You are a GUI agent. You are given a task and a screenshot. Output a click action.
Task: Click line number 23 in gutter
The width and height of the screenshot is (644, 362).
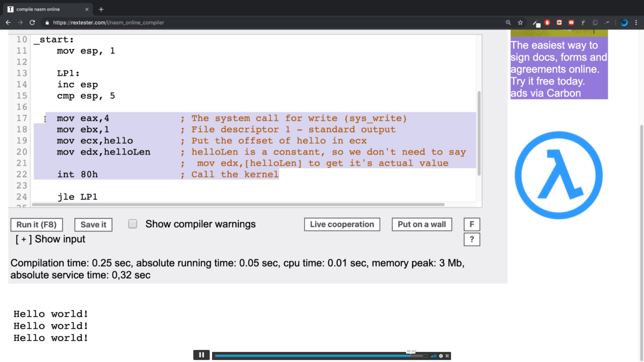click(22, 186)
